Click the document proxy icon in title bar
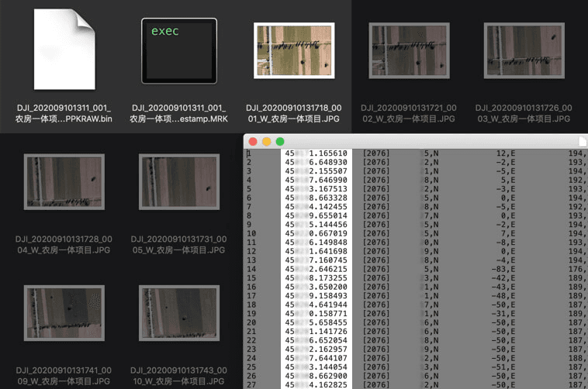The image size is (588, 389). coord(583,142)
